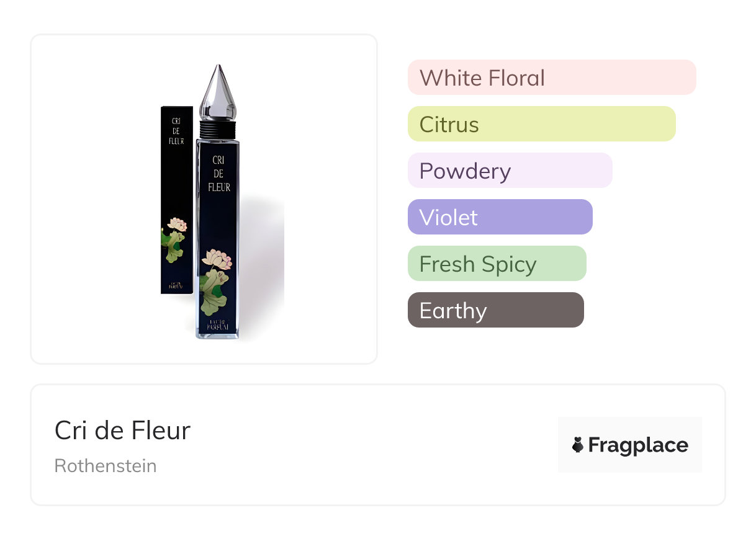Click the lotus flower on the box
This screenshot has height=536, width=756.
177,225
